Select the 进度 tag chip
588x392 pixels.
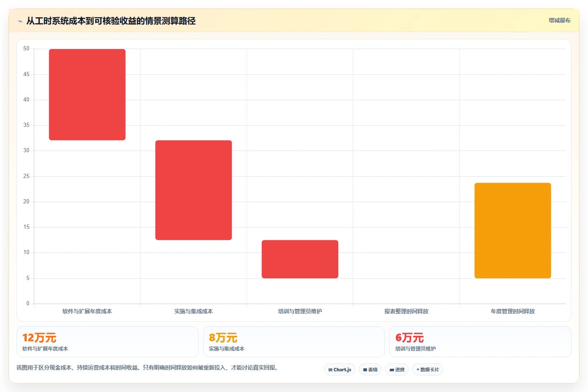(397, 370)
